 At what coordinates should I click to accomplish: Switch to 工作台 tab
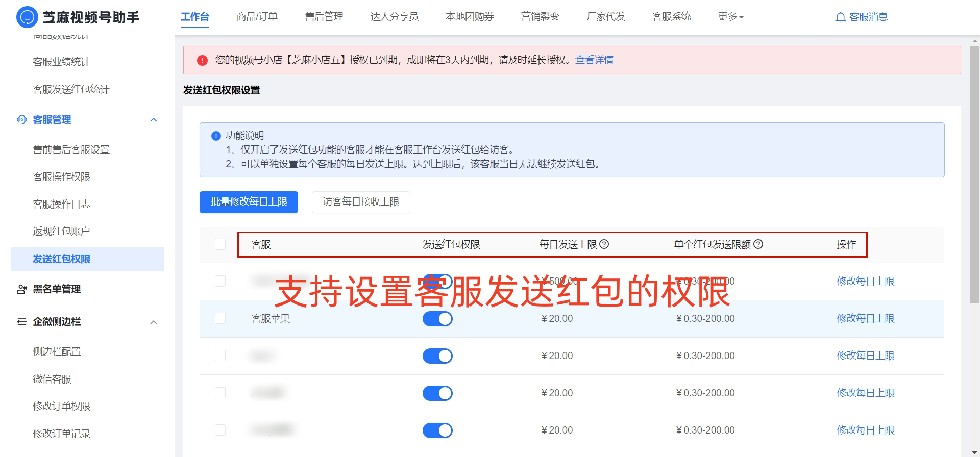tap(195, 17)
